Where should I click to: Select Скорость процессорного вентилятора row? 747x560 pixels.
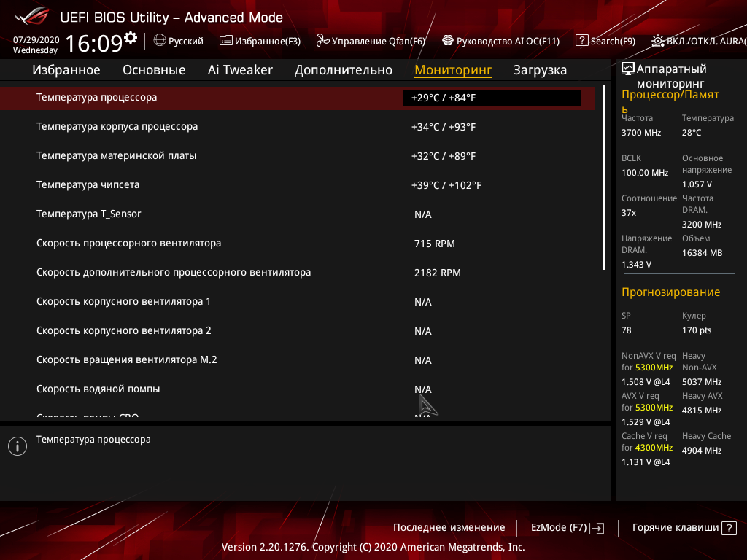(x=298, y=244)
